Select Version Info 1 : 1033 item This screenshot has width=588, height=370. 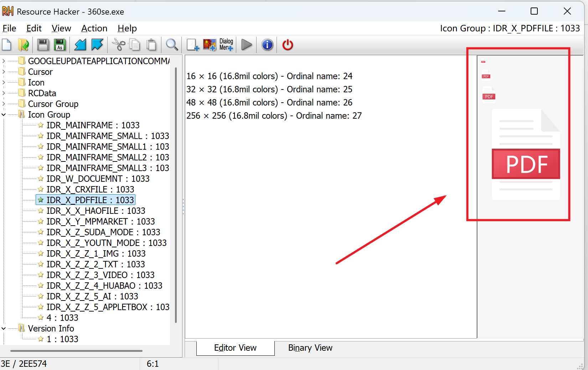tap(62, 339)
